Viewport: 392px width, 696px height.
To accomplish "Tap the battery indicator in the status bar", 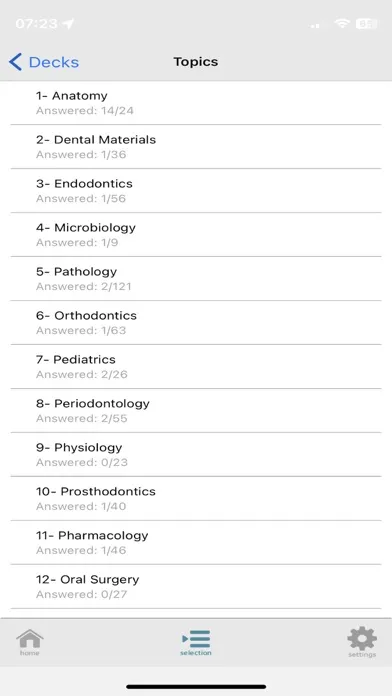I will click(x=366, y=24).
